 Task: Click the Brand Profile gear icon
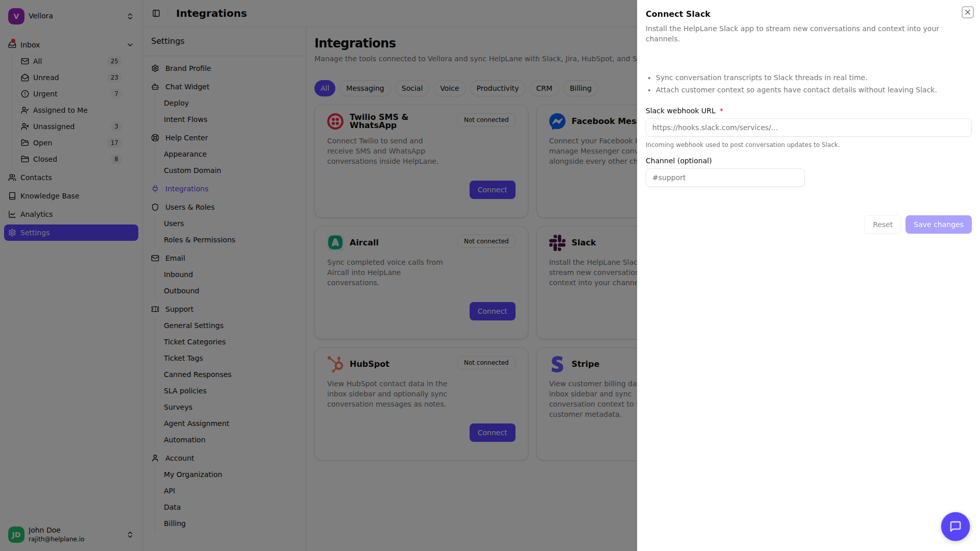(x=155, y=68)
